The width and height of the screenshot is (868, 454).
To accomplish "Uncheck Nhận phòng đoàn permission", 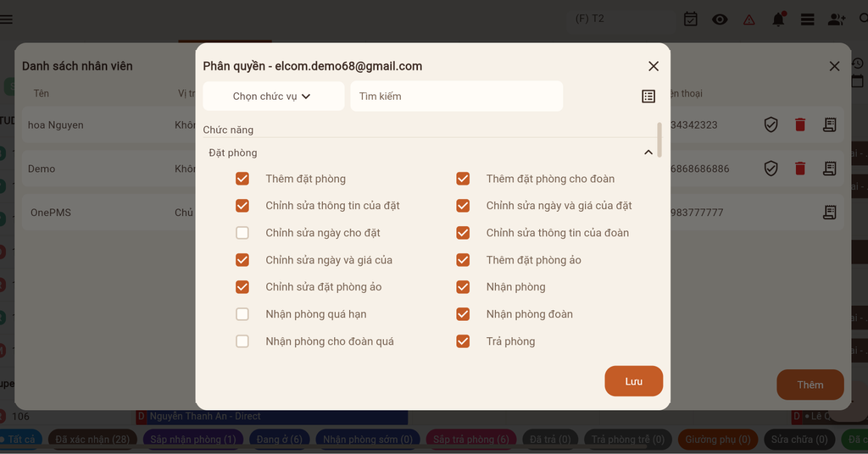I will [463, 314].
